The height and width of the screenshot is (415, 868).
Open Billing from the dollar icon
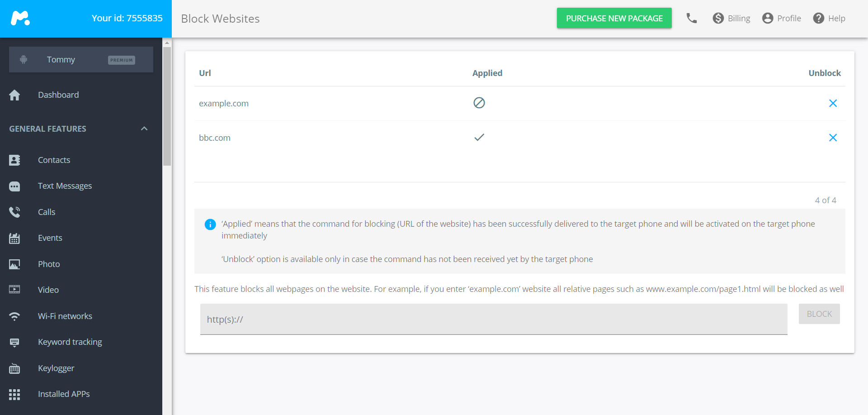[x=718, y=18]
